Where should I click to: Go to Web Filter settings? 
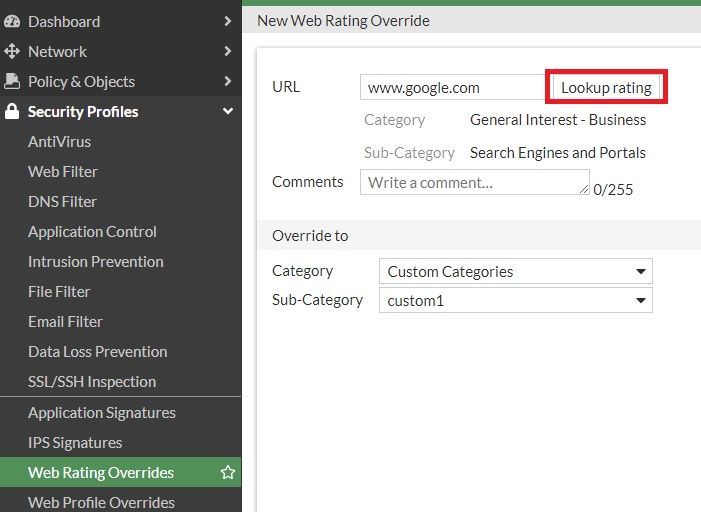click(x=63, y=172)
